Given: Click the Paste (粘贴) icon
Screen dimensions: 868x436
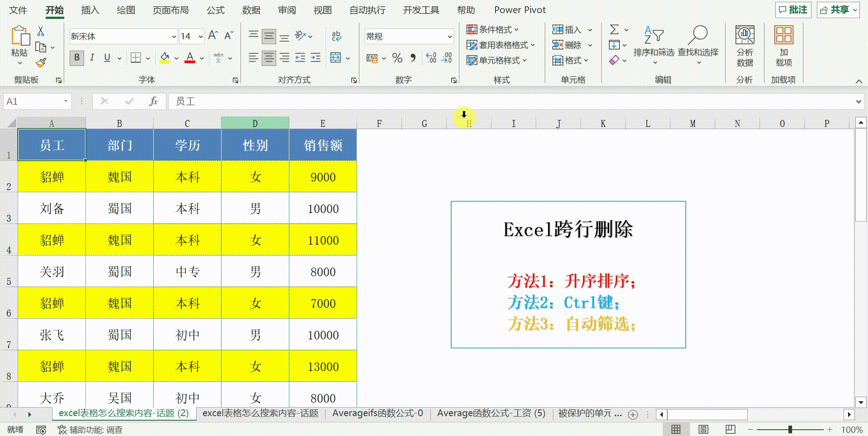Looking at the screenshot, I should click(x=20, y=36).
